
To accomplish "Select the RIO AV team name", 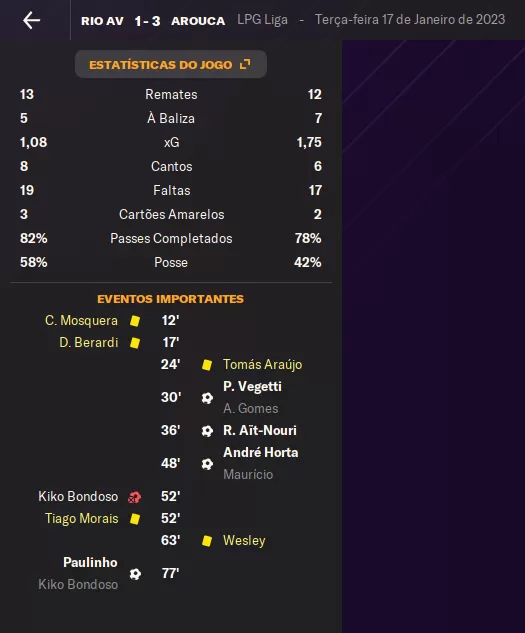I will (x=102, y=21).
